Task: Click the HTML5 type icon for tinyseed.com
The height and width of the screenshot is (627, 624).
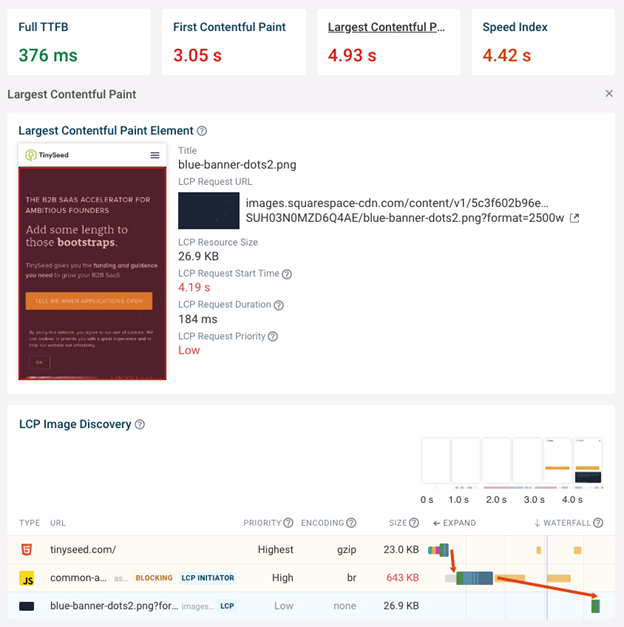Action: click(x=26, y=550)
